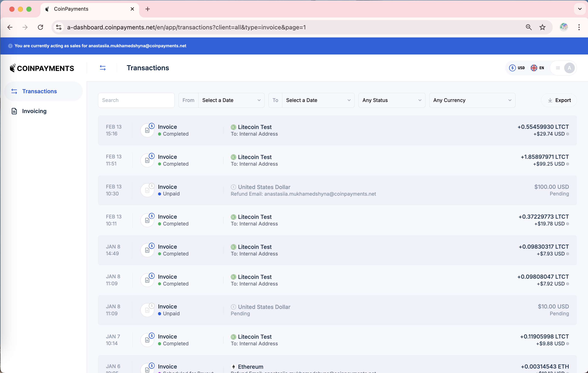The width and height of the screenshot is (588, 373).
Task: Click info dot next to +$19.78 USD
Action: (568, 224)
